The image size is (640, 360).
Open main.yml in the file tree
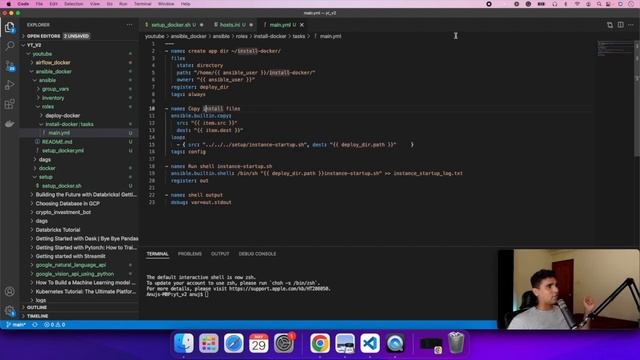click(x=79, y=133)
